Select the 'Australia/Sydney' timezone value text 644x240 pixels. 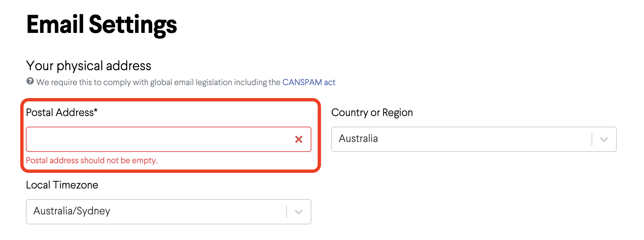72,211
